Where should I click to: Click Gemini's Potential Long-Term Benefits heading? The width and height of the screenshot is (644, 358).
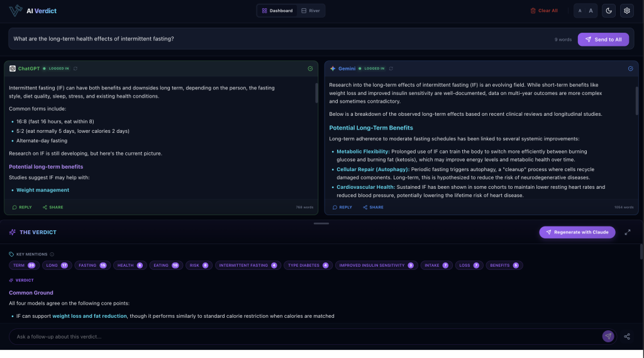(371, 128)
